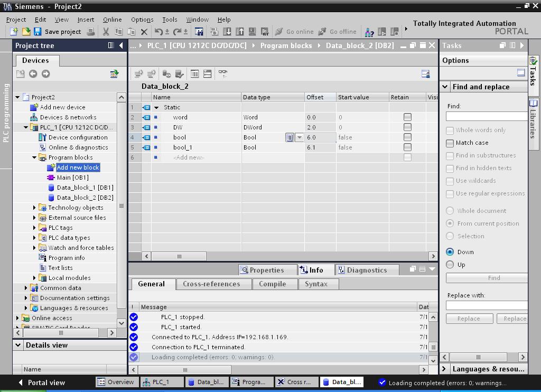
Task: Expand PLC tags node
Action: (x=34, y=227)
